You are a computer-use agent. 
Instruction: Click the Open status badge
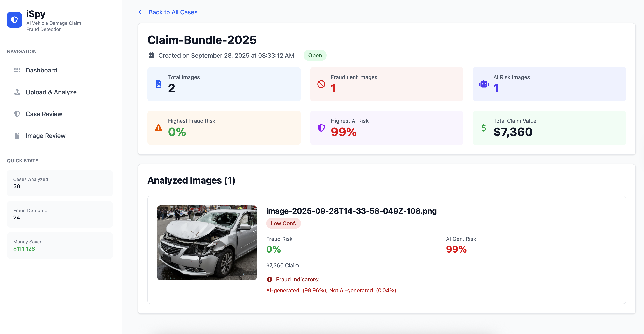pos(315,55)
